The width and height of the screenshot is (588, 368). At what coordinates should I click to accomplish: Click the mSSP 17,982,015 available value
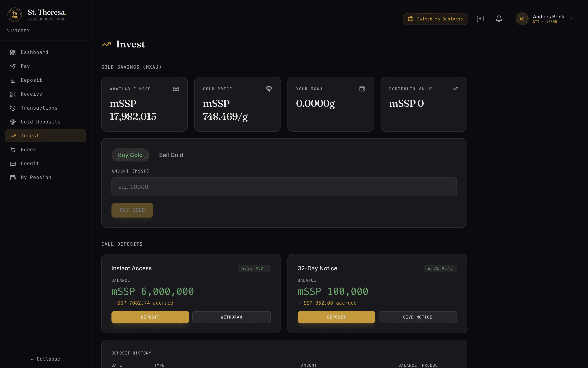coord(133,110)
